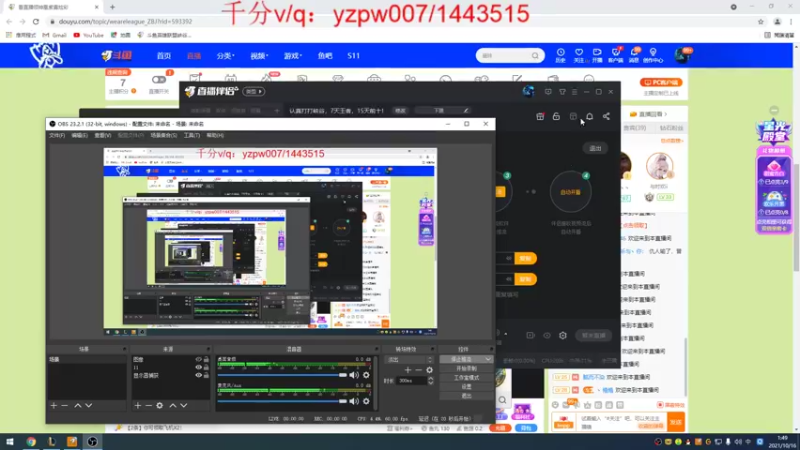The height and width of the screenshot is (450, 800).
Task: Toggle visibility eye of source '11' in OBS
Action: [x=198, y=367]
